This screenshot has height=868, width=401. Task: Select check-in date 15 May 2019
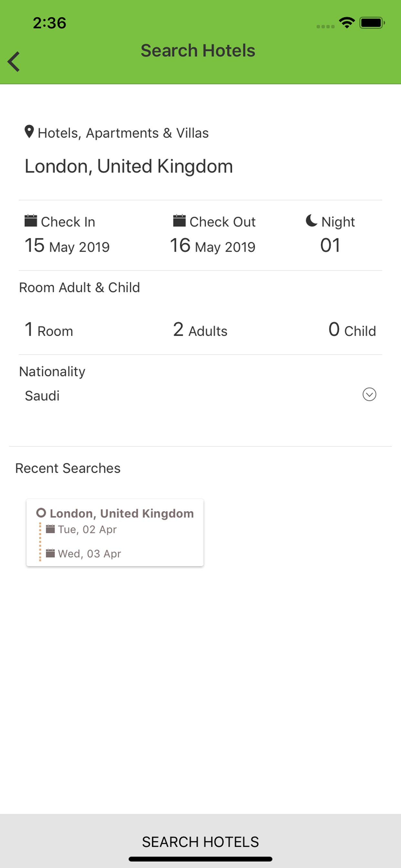(67, 246)
